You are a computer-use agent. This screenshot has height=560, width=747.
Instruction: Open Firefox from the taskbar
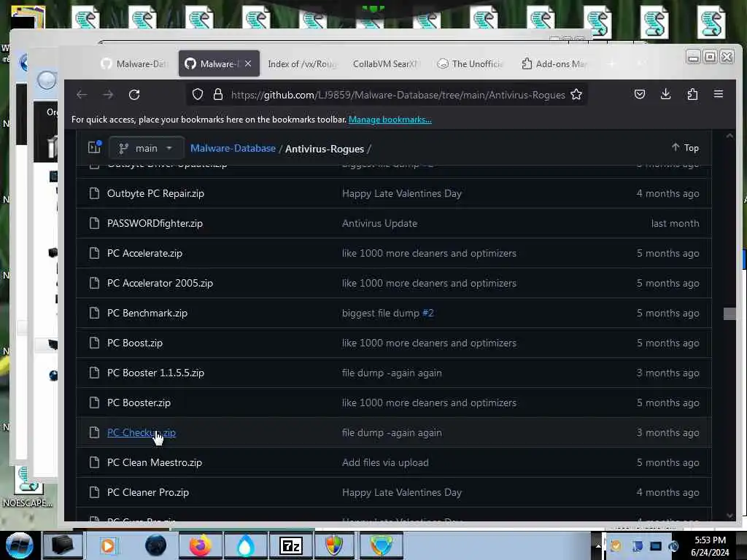tap(200, 545)
